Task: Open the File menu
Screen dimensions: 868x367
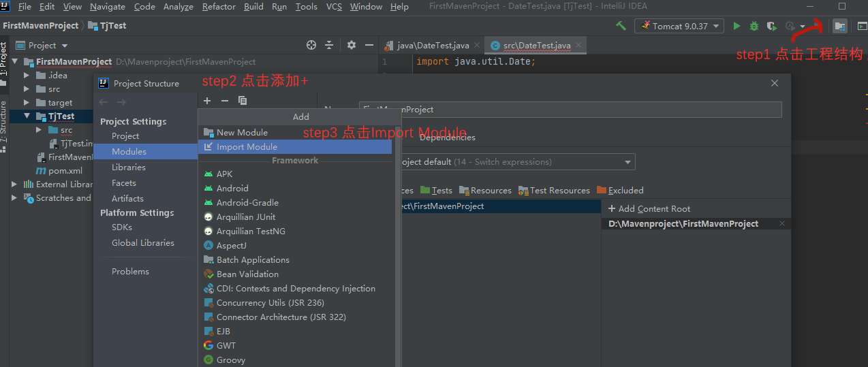Action: (x=25, y=7)
